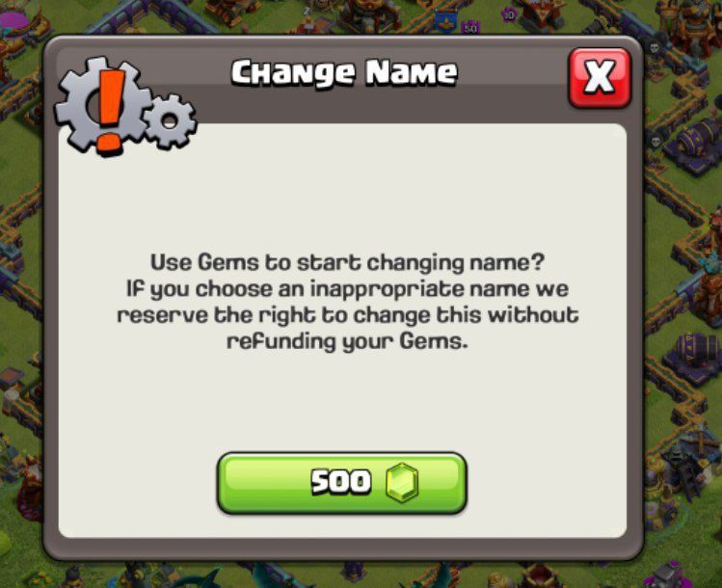Tap the green gem icon on the button

402,482
